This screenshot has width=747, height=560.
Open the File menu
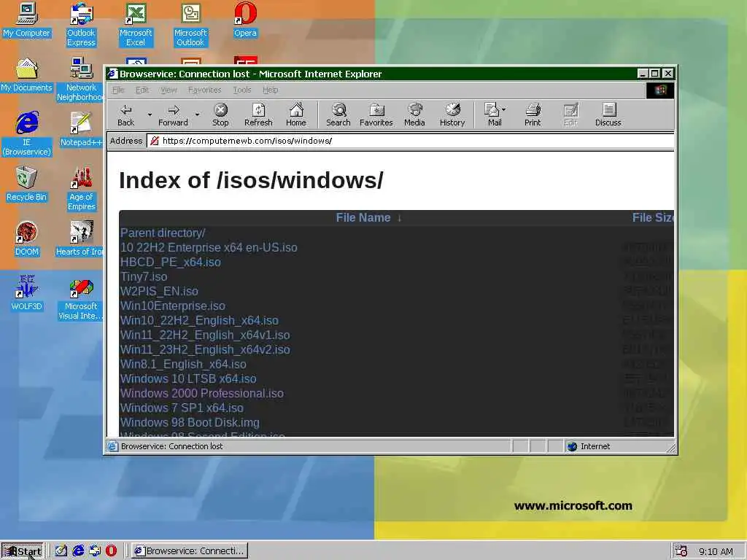(118, 90)
